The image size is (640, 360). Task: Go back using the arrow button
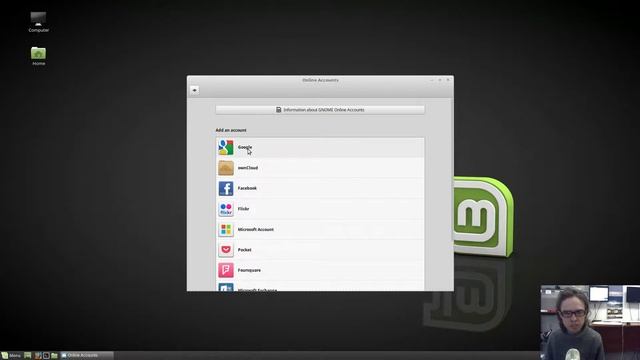click(194, 90)
